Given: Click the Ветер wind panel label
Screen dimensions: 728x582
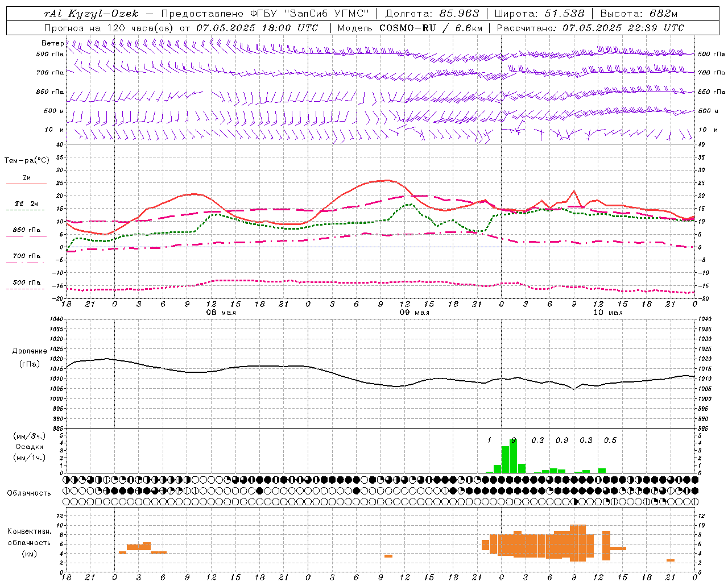Looking at the screenshot, I should 52,43.
